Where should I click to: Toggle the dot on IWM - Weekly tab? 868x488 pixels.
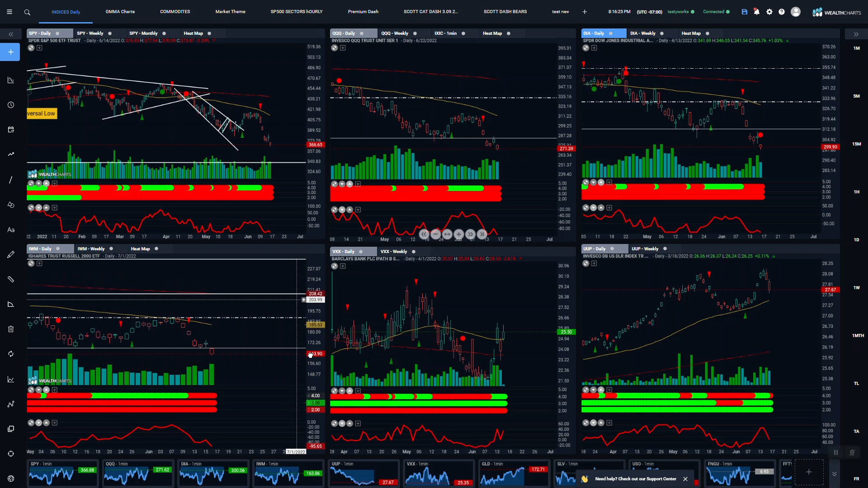coord(111,249)
